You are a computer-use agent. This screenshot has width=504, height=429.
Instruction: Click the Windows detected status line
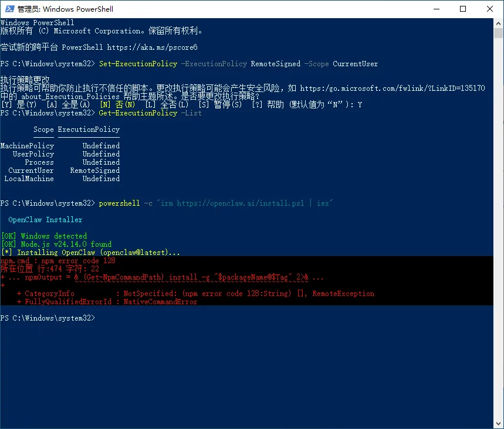point(44,236)
